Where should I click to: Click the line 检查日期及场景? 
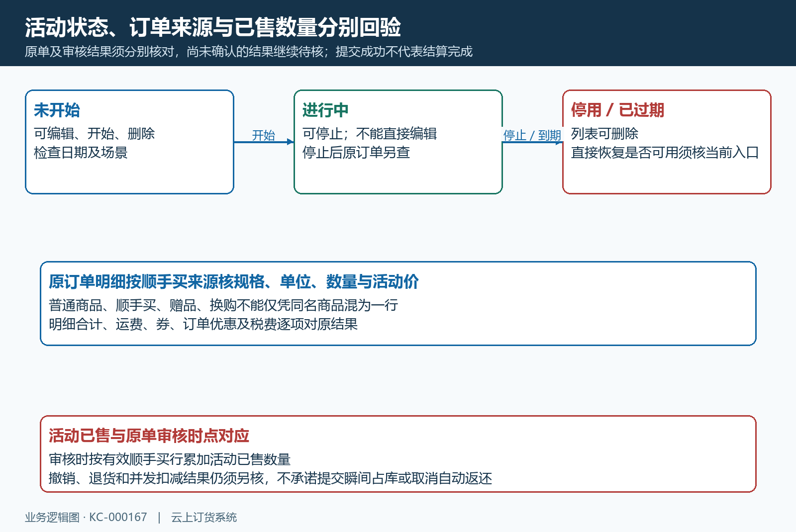81,153
